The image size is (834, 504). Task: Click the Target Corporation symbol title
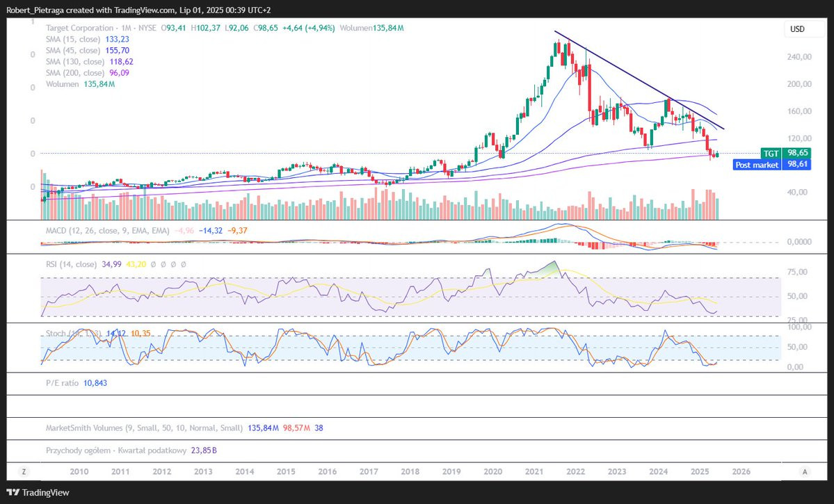coord(80,29)
